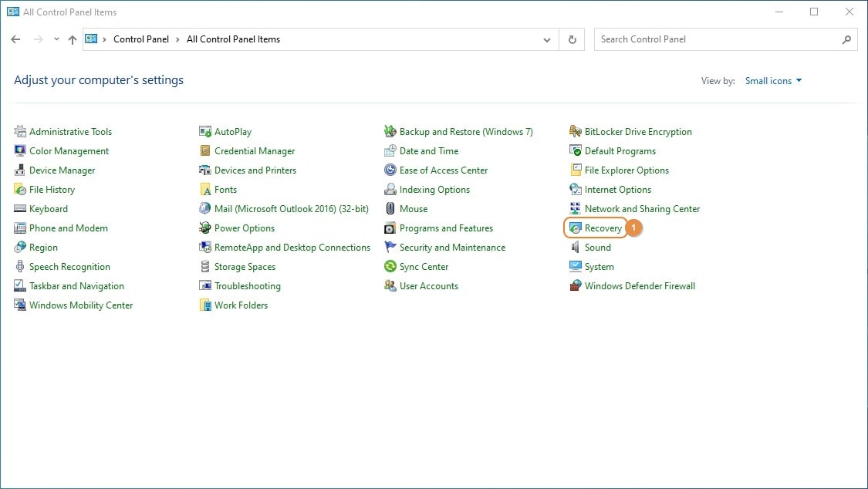The width and height of the screenshot is (868, 489).
Task: Click the Color Management monitor icon
Action: coord(20,151)
